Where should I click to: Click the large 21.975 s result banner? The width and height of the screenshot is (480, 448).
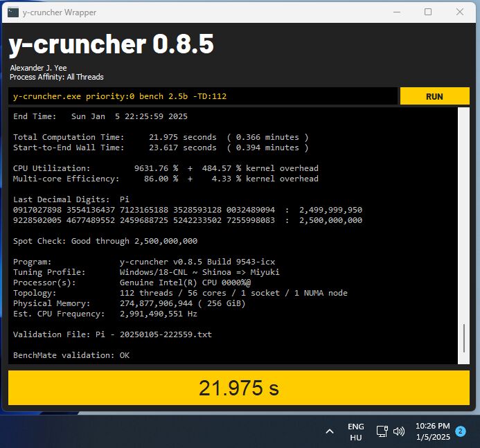click(239, 388)
